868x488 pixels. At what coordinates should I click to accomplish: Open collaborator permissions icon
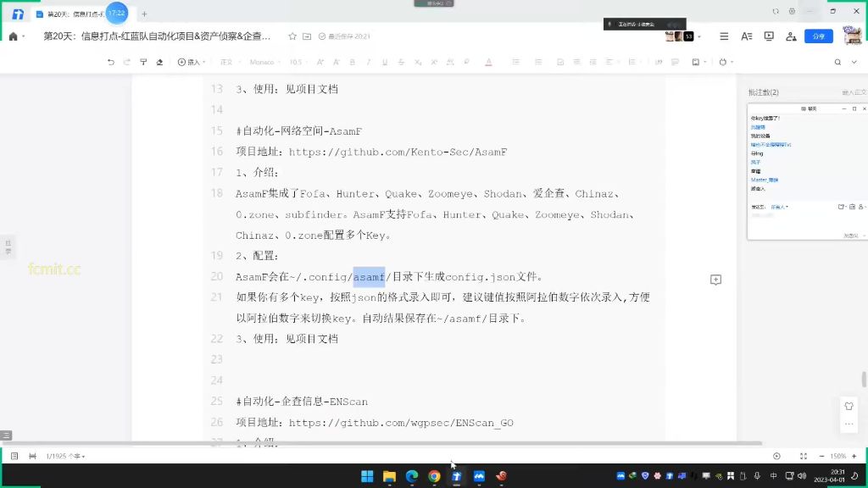tap(791, 36)
